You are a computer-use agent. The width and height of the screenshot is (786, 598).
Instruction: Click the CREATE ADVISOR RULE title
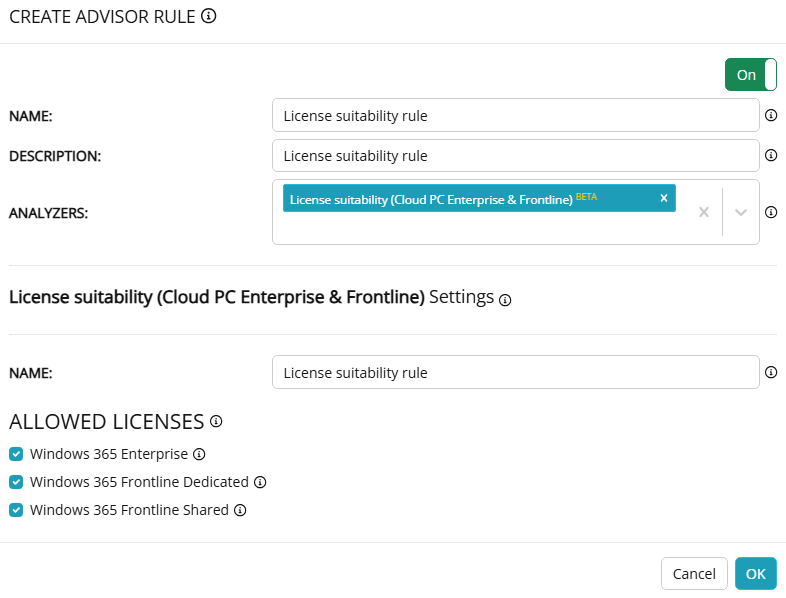click(102, 17)
